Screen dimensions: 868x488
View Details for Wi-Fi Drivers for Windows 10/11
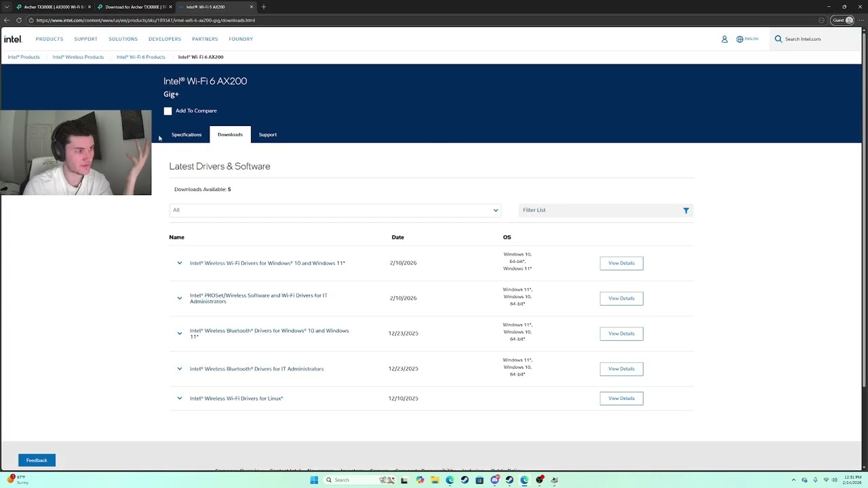point(621,263)
